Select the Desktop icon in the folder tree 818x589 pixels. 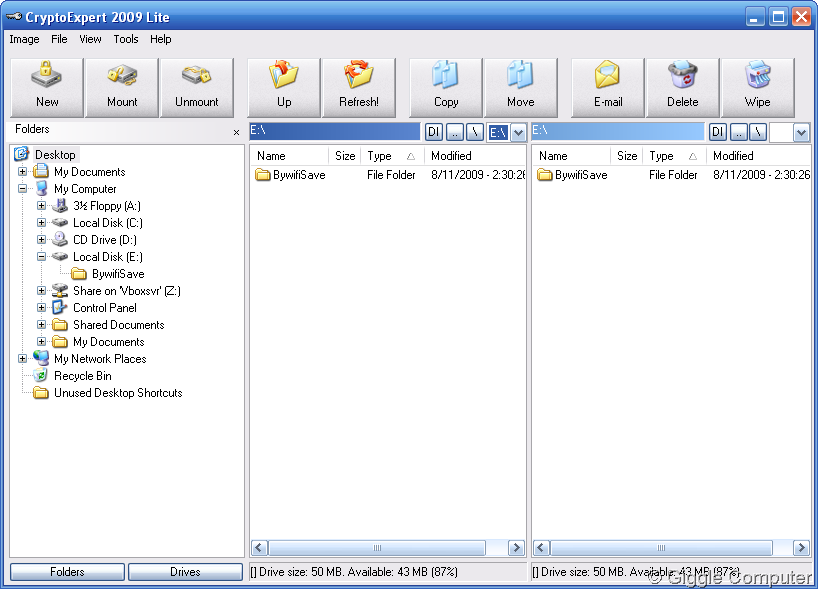pos(21,154)
